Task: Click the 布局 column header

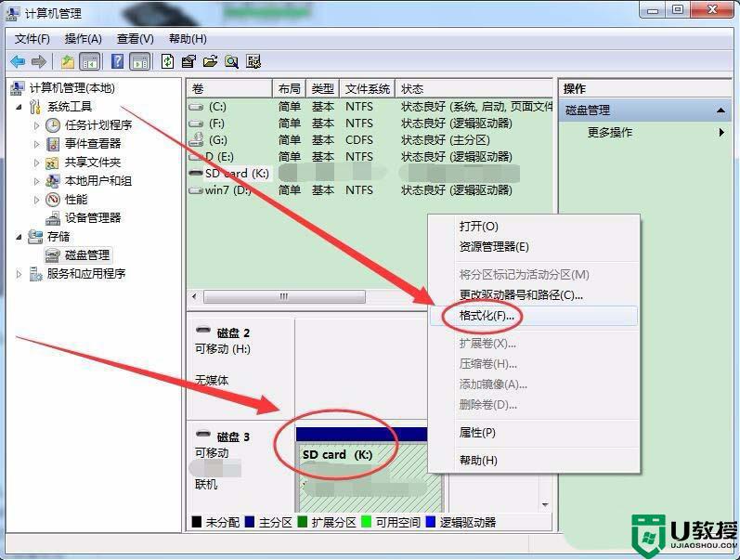Action: 289,89
